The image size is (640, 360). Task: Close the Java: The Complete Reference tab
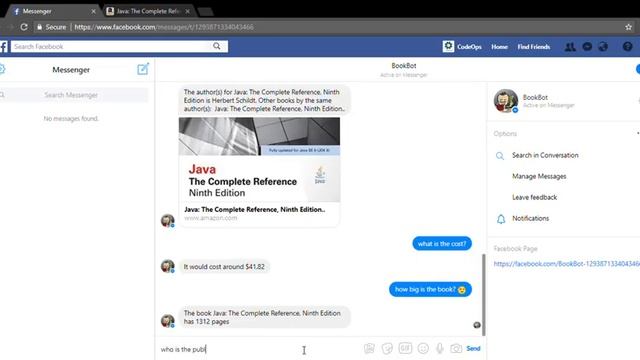(x=187, y=11)
